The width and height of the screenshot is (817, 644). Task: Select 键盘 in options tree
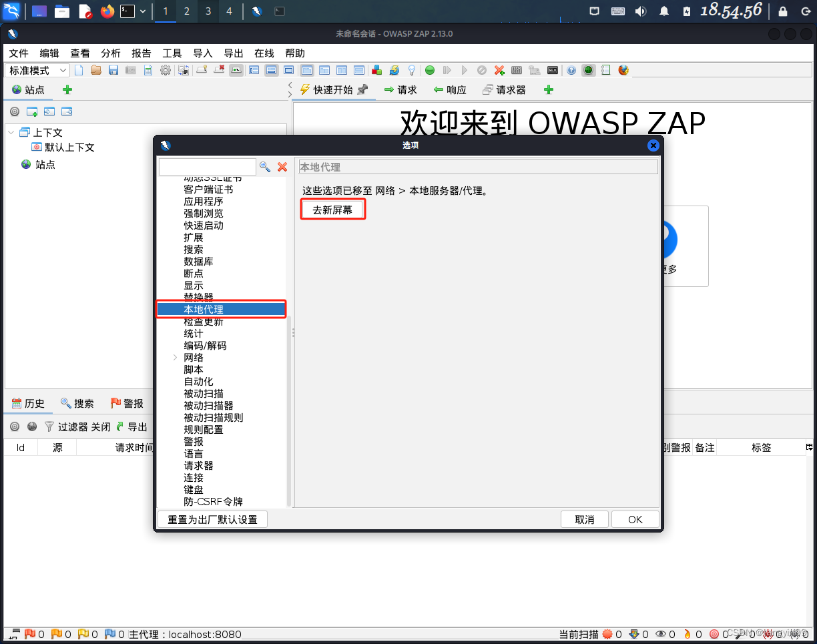pyautogui.click(x=194, y=490)
